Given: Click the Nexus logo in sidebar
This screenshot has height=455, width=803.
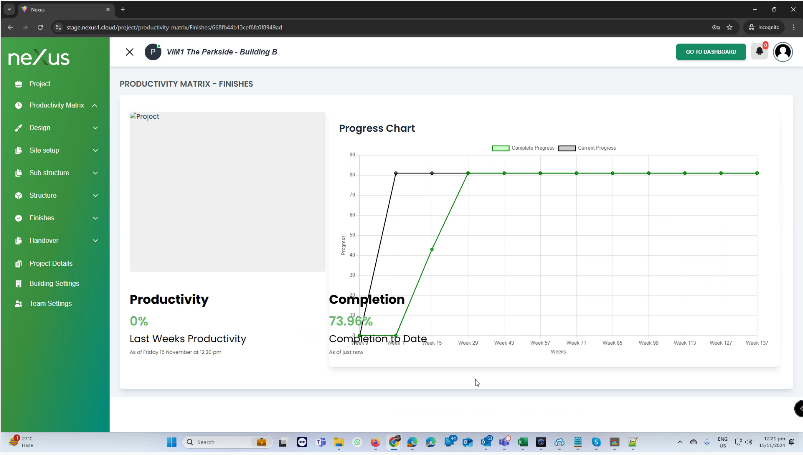Looking at the screenshot, I should pyautogui.click(x=39, y=58).
